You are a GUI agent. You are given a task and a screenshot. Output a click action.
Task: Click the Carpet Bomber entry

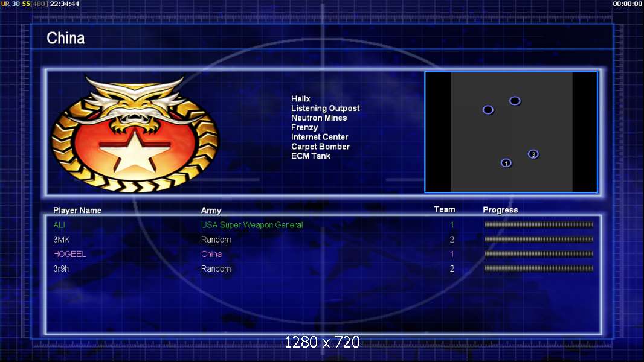click(x=320, y=147)
